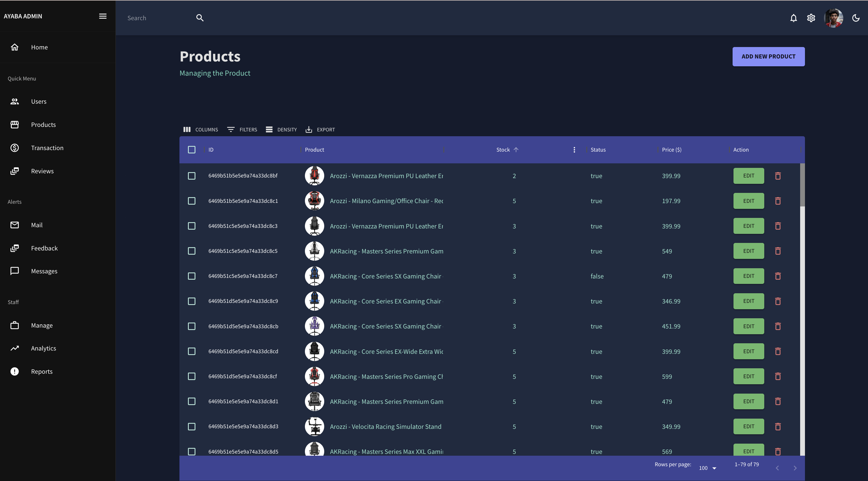Select row 6469b51c5e5e9a74a33dc8c3 checkbox
The width and height of the screenshot is (868, 481).
[x=192, y=226]
